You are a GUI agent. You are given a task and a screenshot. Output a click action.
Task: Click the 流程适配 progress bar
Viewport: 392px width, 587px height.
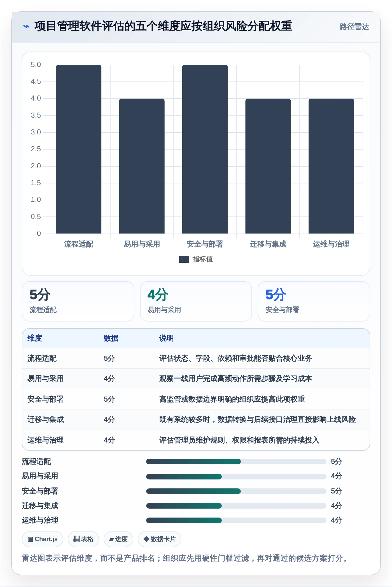coord(236,462)
